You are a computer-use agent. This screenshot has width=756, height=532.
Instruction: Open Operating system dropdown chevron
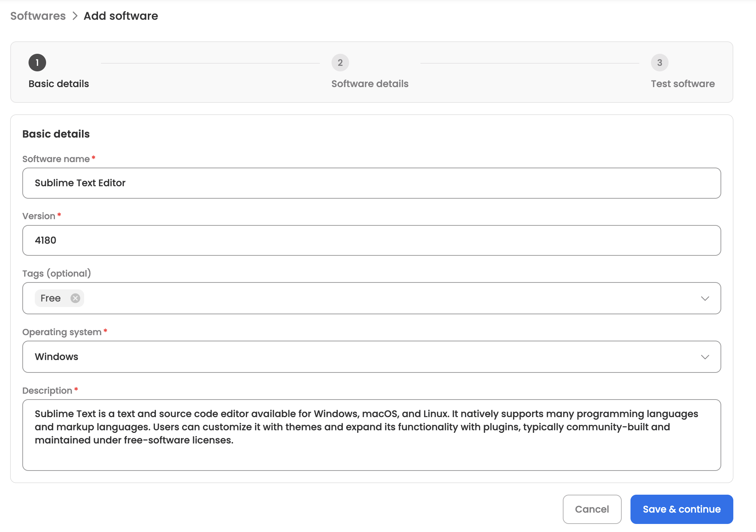(705, 357)
